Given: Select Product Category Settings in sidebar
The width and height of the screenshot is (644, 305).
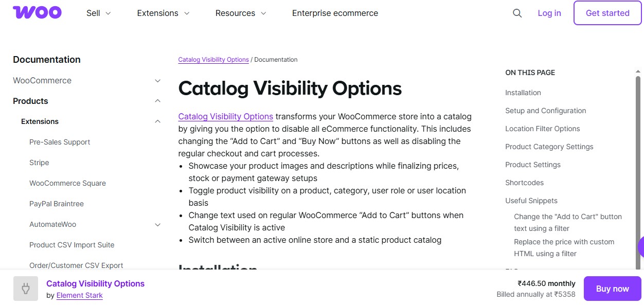Looking at the screenshot, I should pyautogui.click(x=549, y=147).
